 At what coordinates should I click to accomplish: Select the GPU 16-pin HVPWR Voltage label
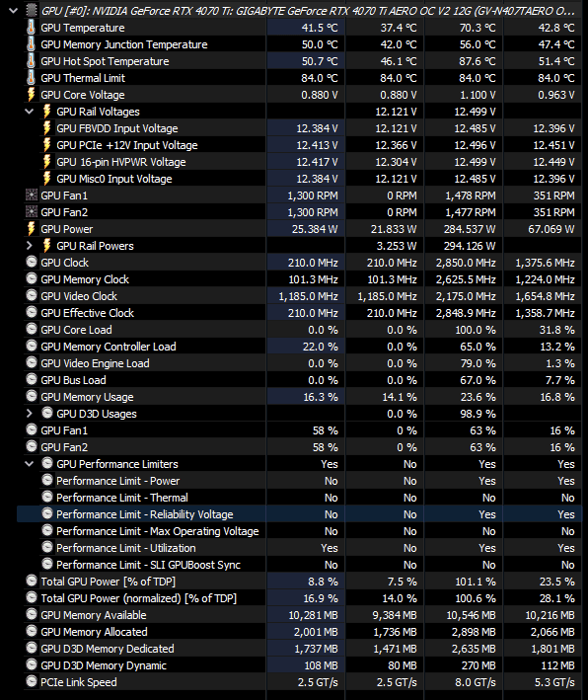point(121,162)
